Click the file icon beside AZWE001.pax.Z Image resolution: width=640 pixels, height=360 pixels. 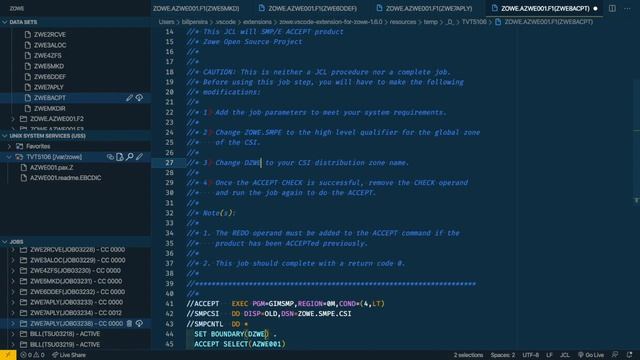[x=24, y=167]
